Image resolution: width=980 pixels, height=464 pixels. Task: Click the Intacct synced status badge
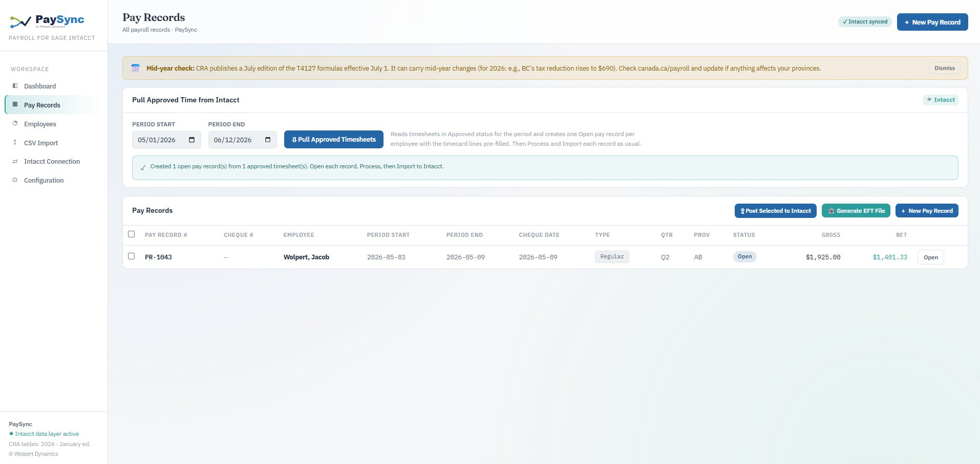coord(865,21)
